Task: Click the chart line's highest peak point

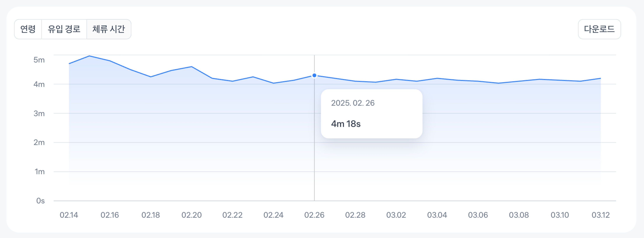Action: (89, 56)
